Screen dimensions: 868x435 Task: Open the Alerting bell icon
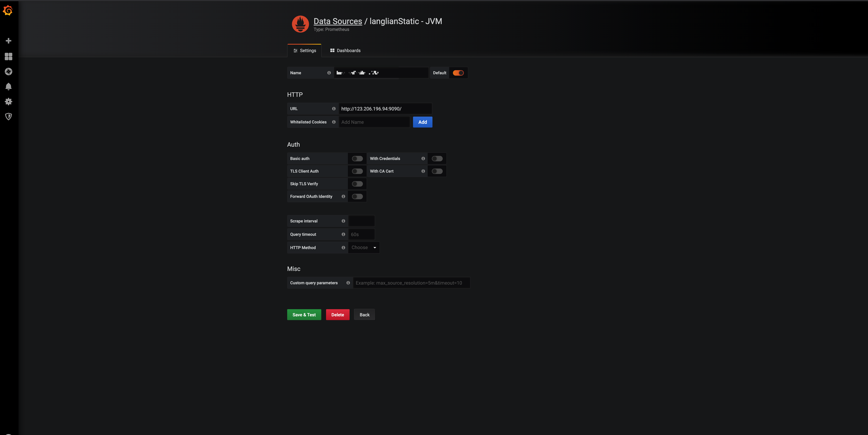8,87
